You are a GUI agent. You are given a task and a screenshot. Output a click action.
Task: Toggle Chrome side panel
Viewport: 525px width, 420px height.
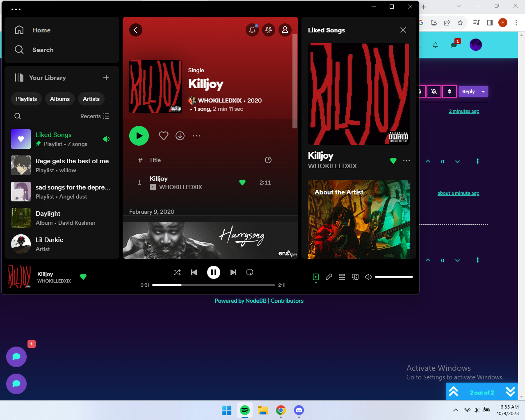point(489,23)
